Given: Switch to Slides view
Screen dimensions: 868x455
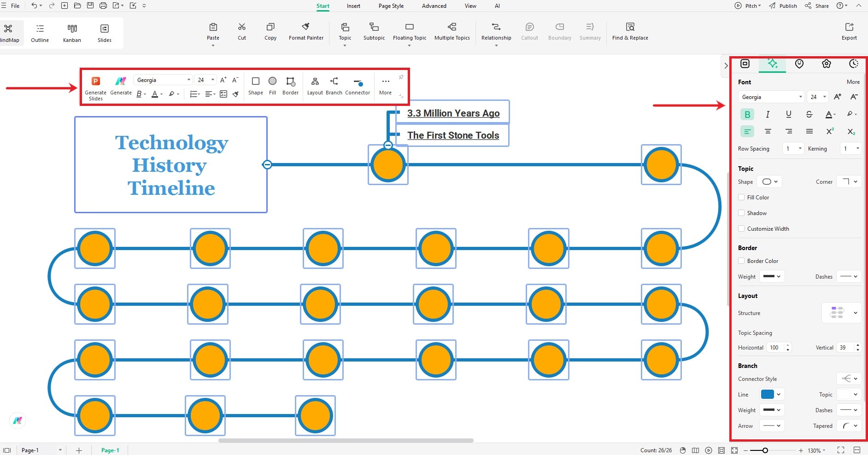Looking at the screenshot, I should 105,33.
